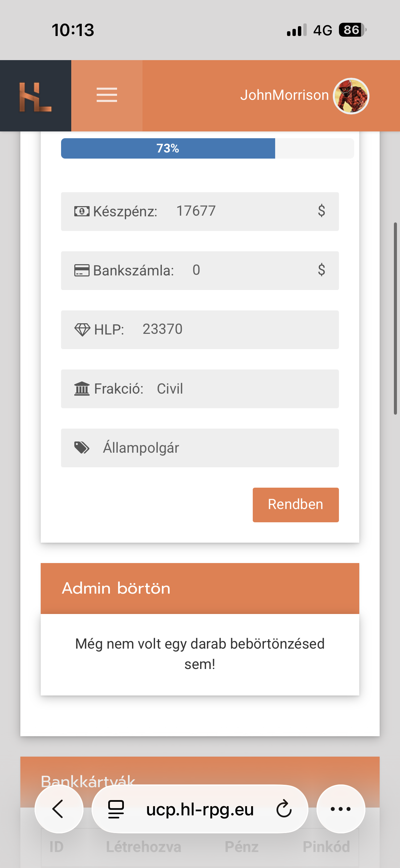Tap the Készpénz cash icon
This screenshot has width=400, height=868.
[82, 211]
